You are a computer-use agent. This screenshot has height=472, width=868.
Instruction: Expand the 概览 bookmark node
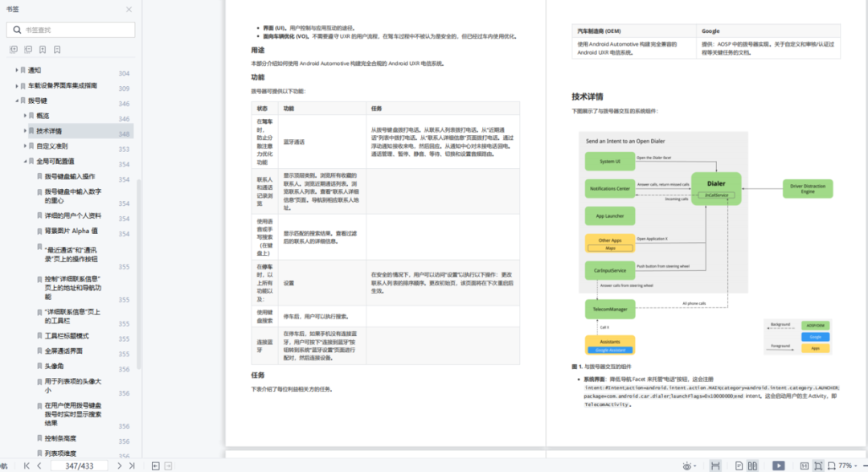tap(25, 116)
